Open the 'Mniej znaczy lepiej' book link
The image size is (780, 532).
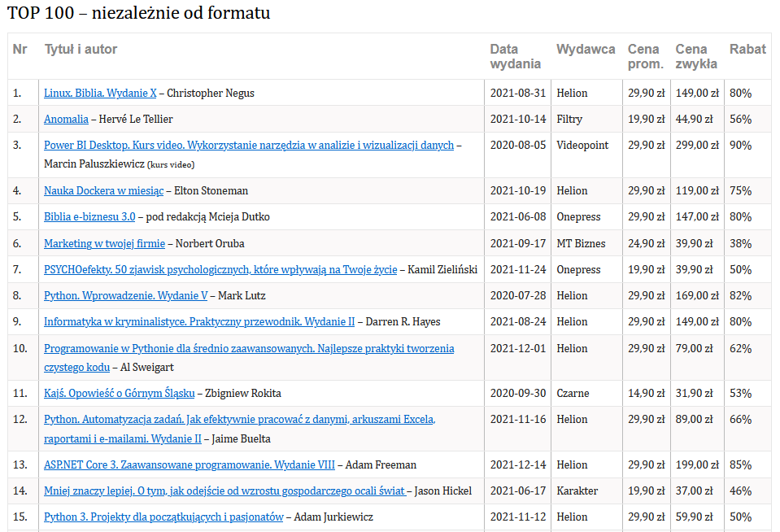tap(224, 491)
